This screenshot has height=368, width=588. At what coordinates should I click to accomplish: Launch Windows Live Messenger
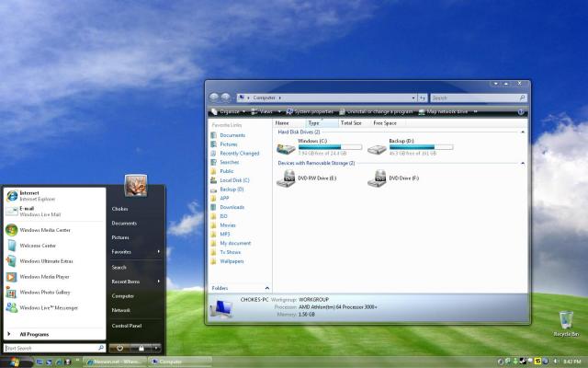[x=54, y=307]
